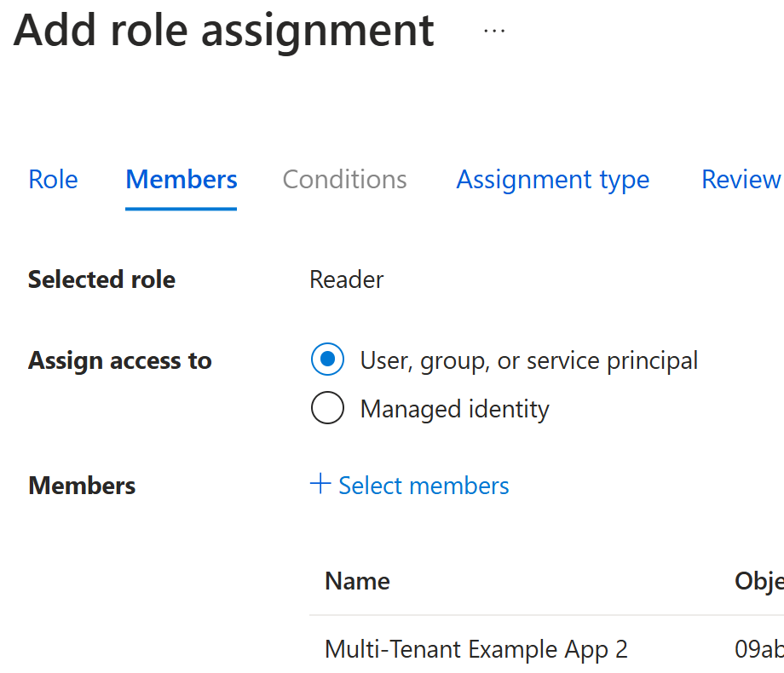Click the Select members link
784x673 pixels.
coord(424,486)
